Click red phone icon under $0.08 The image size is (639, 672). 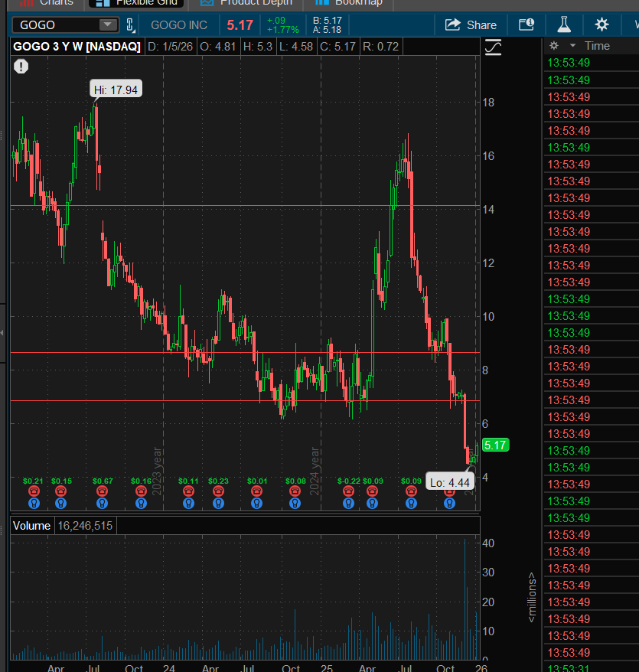(295, 491)
